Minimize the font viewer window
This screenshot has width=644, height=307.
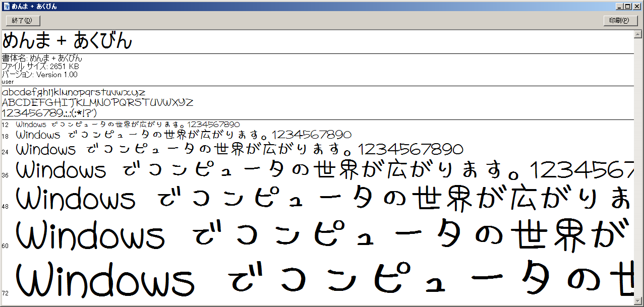(619, 7)
